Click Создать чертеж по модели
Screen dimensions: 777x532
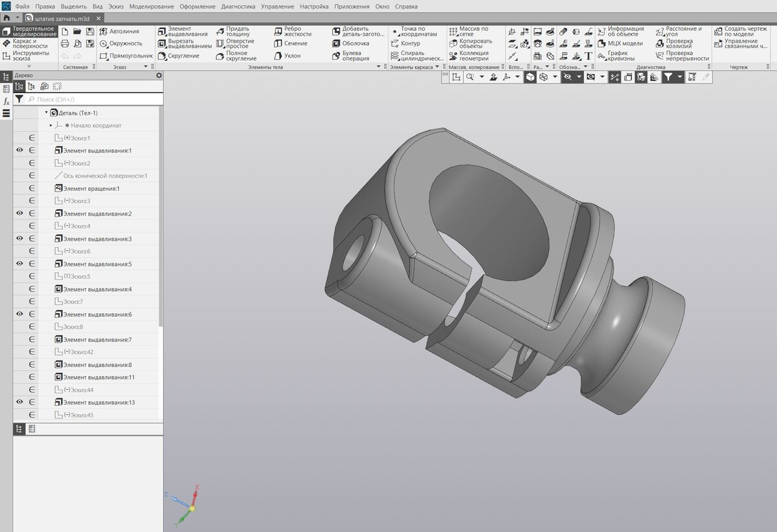[741, 31]
